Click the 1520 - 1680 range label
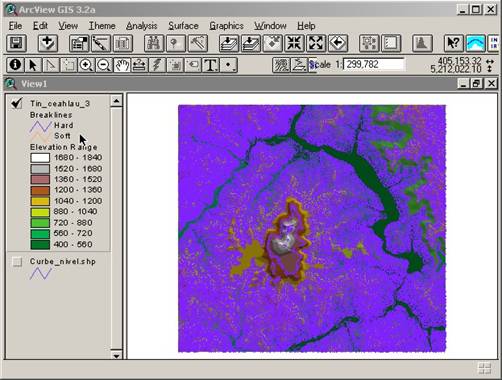Image resolution: width=502 pixels, height=380 pixels. pyautogui.click(x=78, y=169)
